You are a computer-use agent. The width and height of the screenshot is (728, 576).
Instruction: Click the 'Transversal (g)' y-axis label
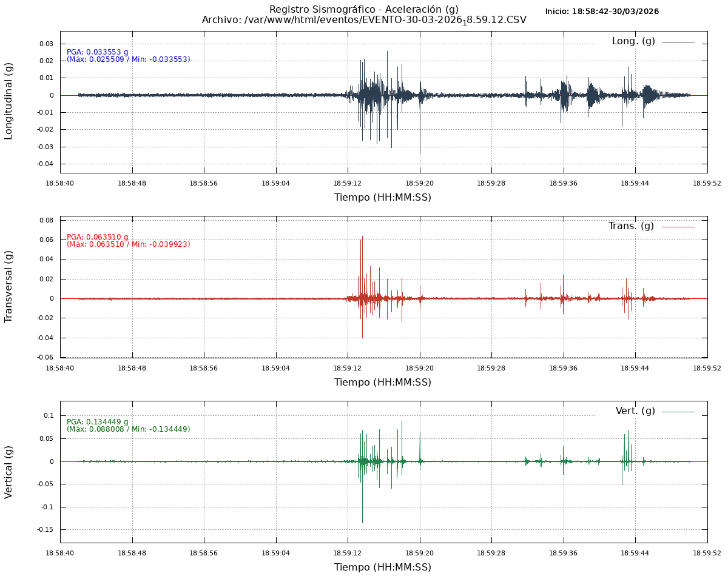pyautogui.click(x=8, y=286)
